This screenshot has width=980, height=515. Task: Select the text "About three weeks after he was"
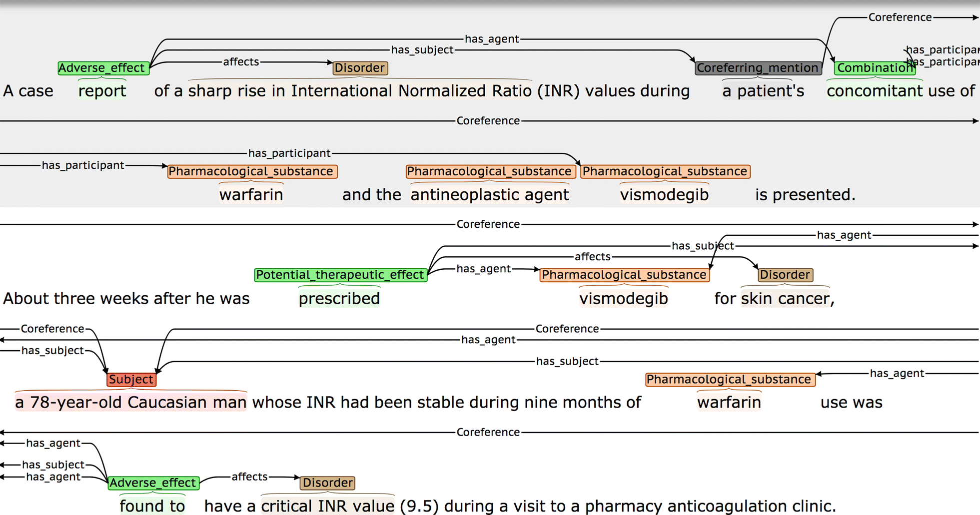pos(126,298)
